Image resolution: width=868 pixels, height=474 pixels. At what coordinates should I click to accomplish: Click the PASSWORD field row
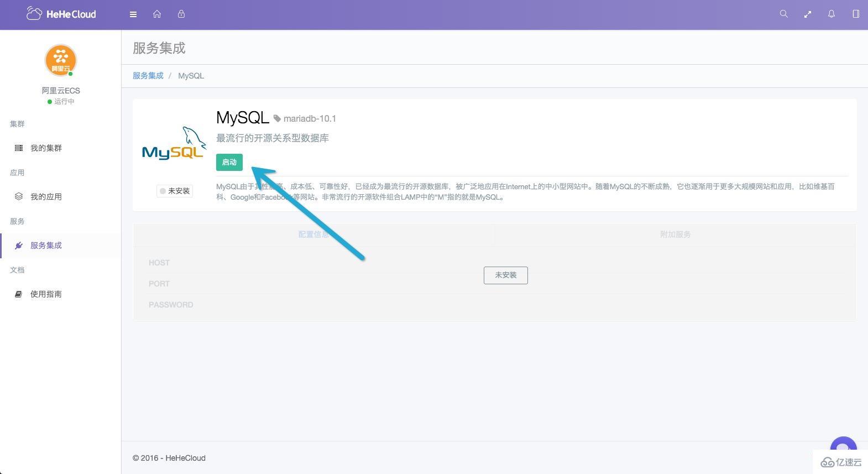pyautogui.click(x=494, y=305)
